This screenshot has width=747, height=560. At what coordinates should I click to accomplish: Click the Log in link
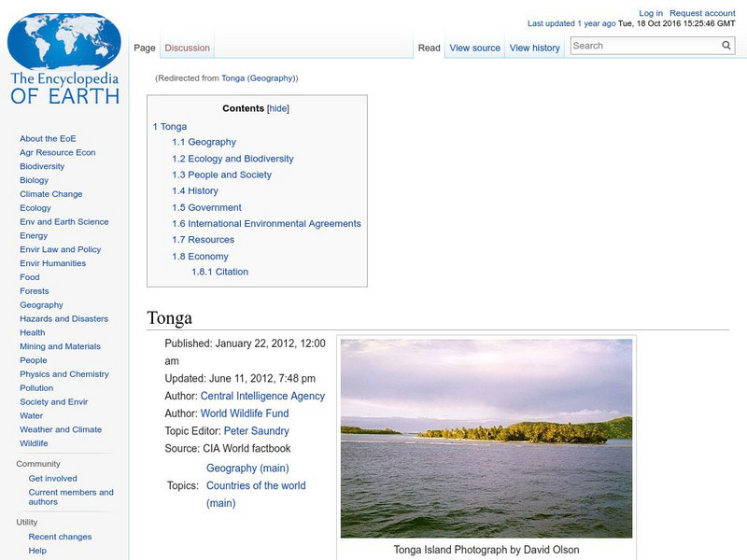coord(649,12)
